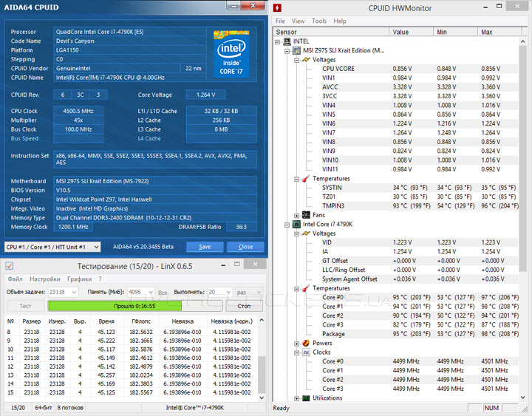Click the Fans icon in the sensor tree
Image resolution: width=532 pixels, height=416 pixels.
coord(306,214)
